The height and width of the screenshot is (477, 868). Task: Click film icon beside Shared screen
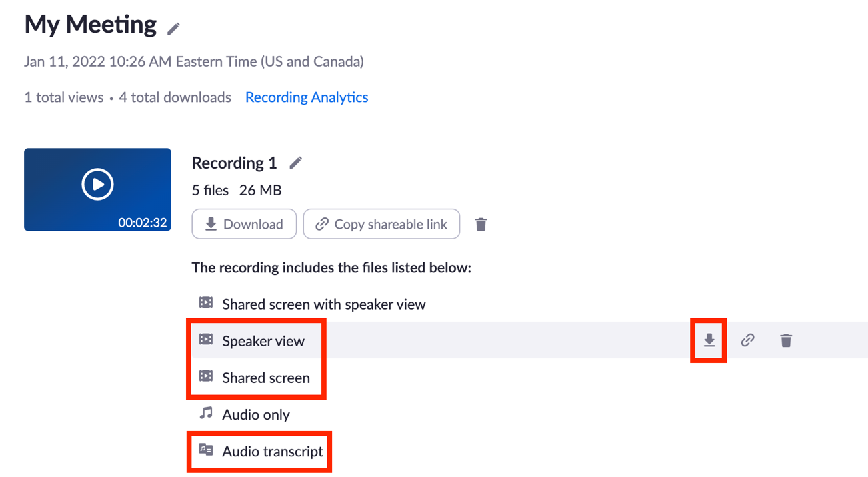pyautogui.click(x=206, y=376)
